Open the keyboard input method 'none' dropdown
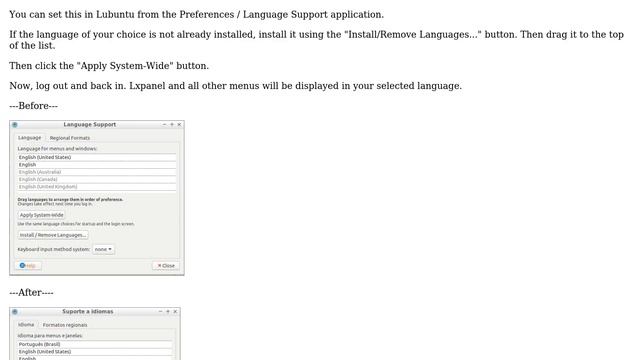Viewport: 640px width, 360px height. pyautogui.click(x=103, y=249)
